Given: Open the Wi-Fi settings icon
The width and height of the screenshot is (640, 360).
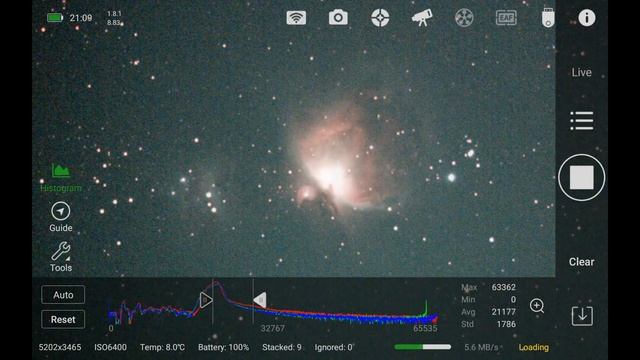Looking at the screenshot, I should click(x=296, y=18).
